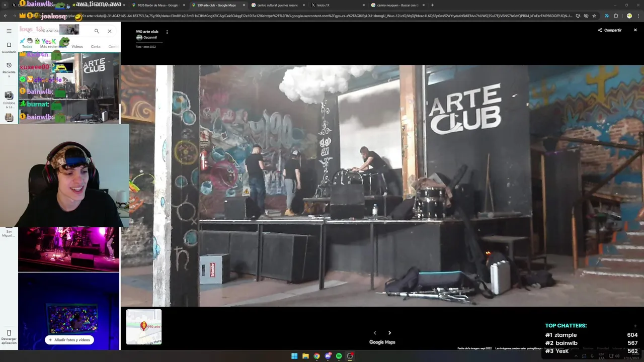Viewport: 644px width, 362px height.
Task: Click the red circular taskbar app icon
Action: (350, 356)
